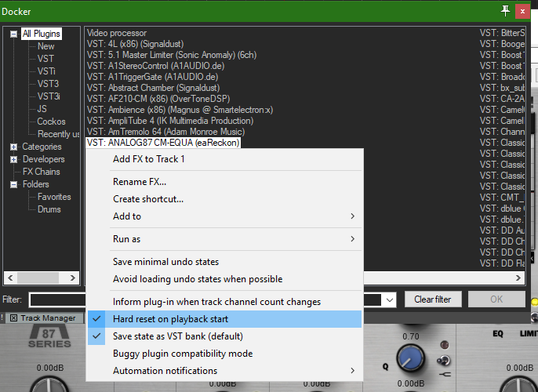The width and height of the screenshot is (538, 392).
Task: Flip the small toggle switch beside Q knob
Action: coord(443,360)
